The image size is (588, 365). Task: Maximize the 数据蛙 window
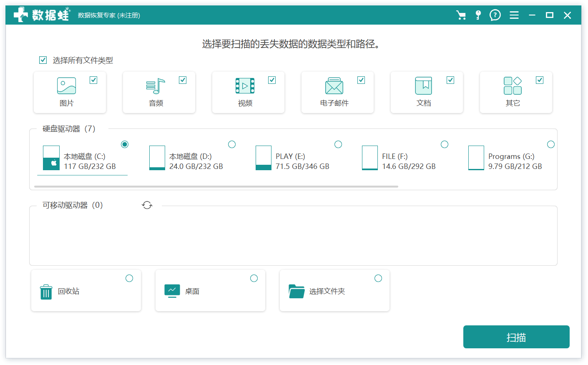[550, 15]
